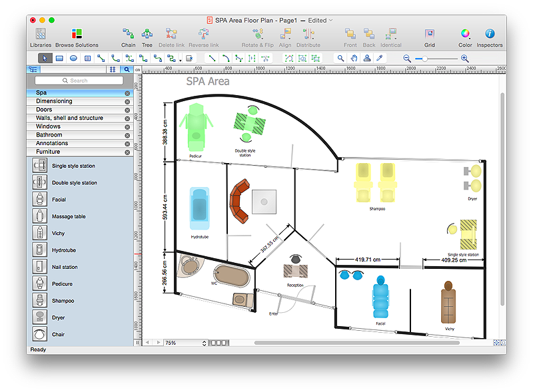The image size is (533, 392).
Task: Open the Libraries panel button
Action: (x=41, y=34)
